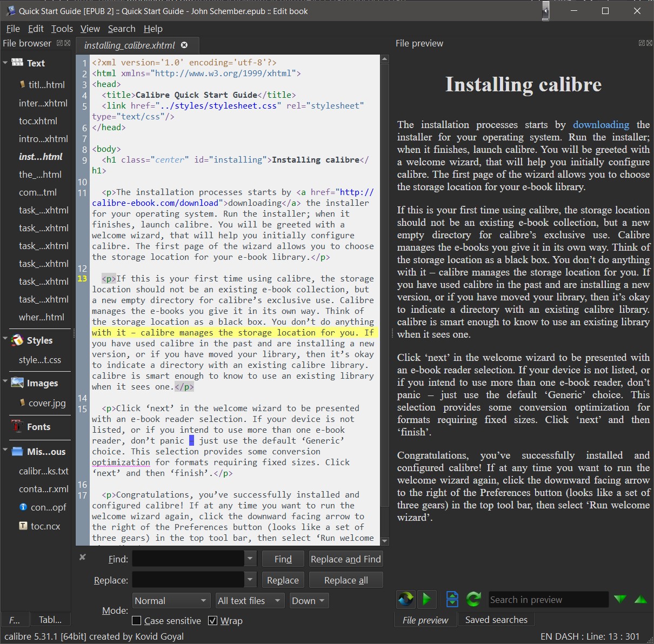Viewport: 654px width, 644px height.
Task: Click the Miscellaneous category icon
Action: (x=17, y=452)
